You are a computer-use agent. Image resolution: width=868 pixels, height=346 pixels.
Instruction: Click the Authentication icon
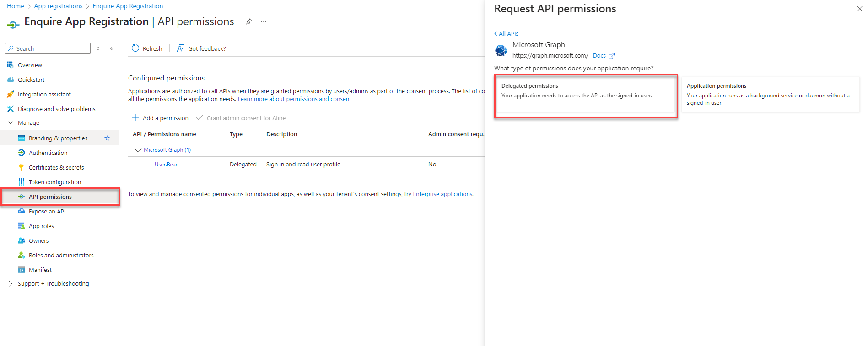[21, 153]
